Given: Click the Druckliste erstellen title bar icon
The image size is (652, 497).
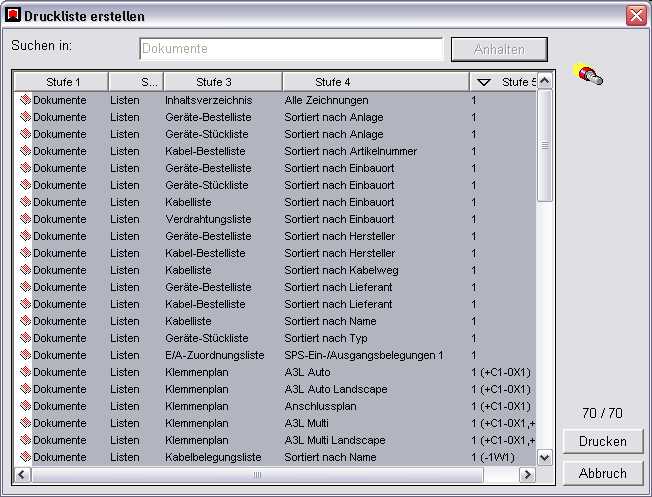Looking at the screenshot, I should pyautogui.click(x=13, y=15).
